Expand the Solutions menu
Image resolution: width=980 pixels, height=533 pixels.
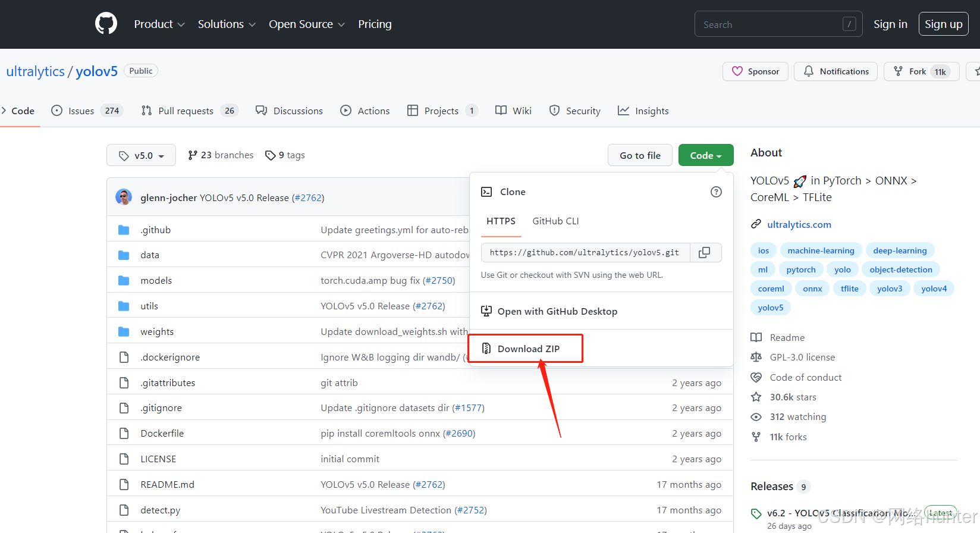tap(227, 24)
